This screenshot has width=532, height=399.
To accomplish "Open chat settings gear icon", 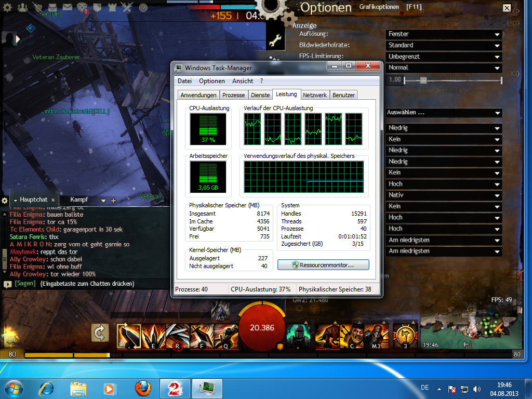I will click(x=4, y=201).
